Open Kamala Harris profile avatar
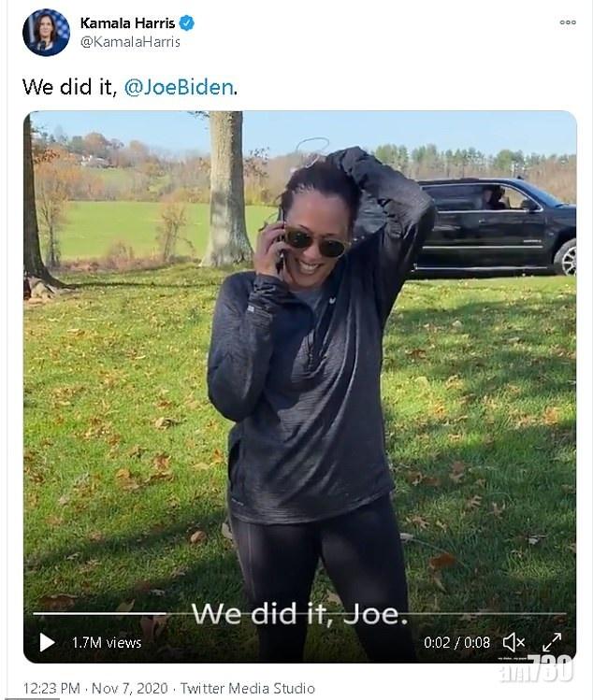 click(x=46, y=32)
